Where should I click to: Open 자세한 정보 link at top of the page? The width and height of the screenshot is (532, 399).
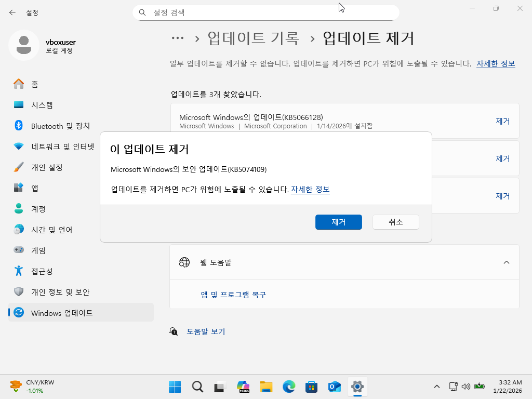[x=496, y=64]
